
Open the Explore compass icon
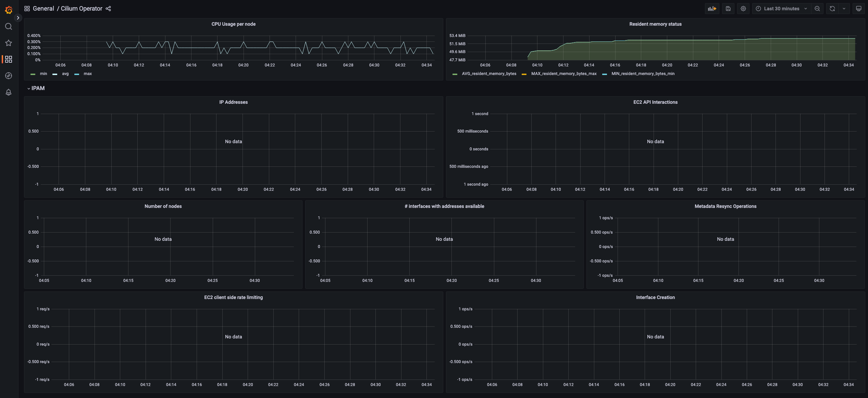coord(9,76)
